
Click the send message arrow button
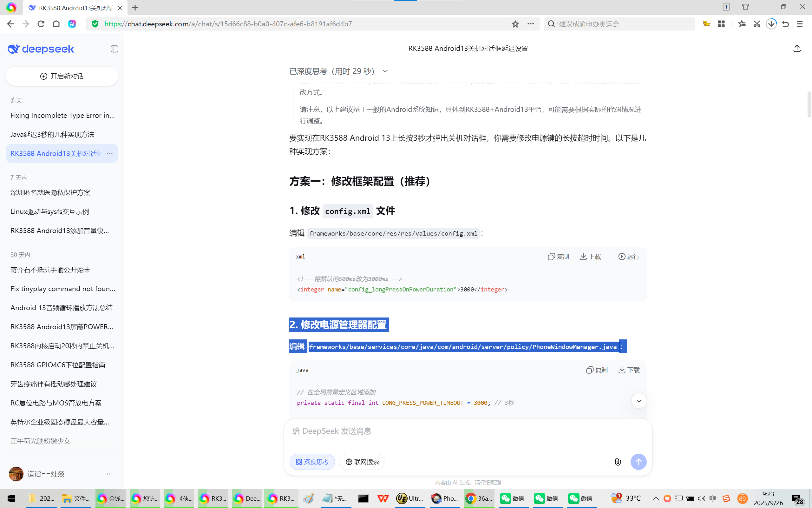point(638,462)
